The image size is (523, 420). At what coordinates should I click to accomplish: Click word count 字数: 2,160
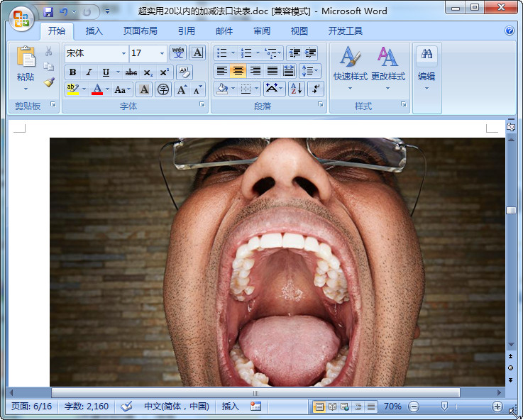pos(87,407)
